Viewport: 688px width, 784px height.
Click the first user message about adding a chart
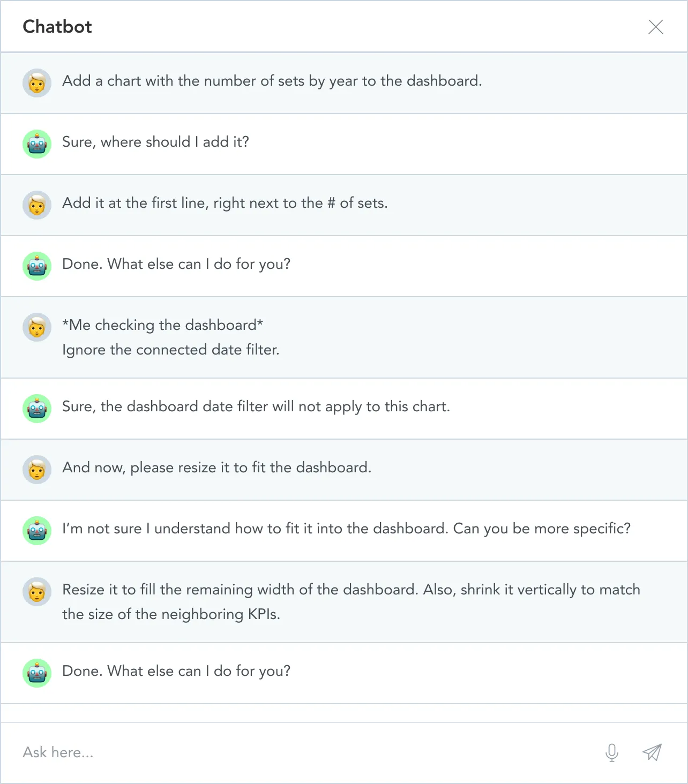273,81
